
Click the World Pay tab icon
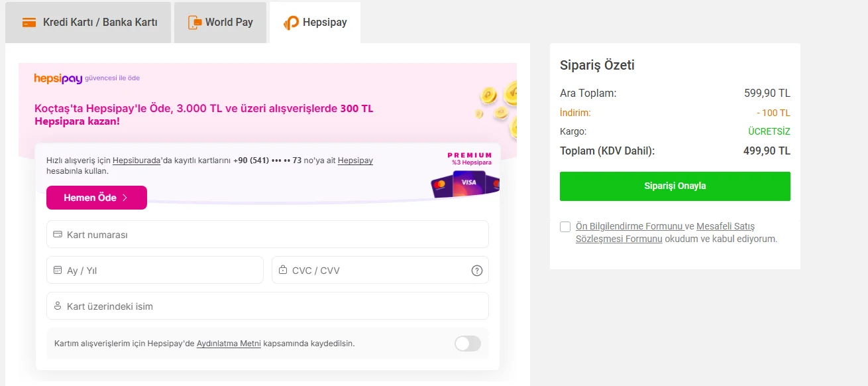pyautogui.click(x=195, y=23)
